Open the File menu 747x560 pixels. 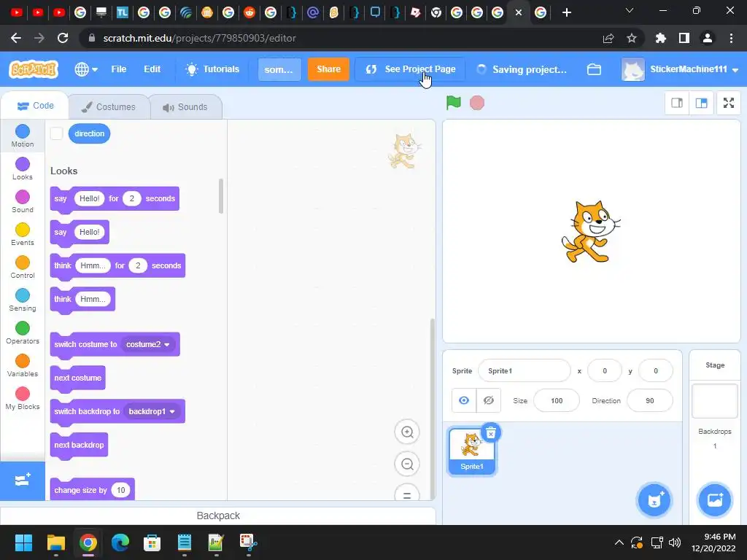pyautogui.click(x=119, y=69)
